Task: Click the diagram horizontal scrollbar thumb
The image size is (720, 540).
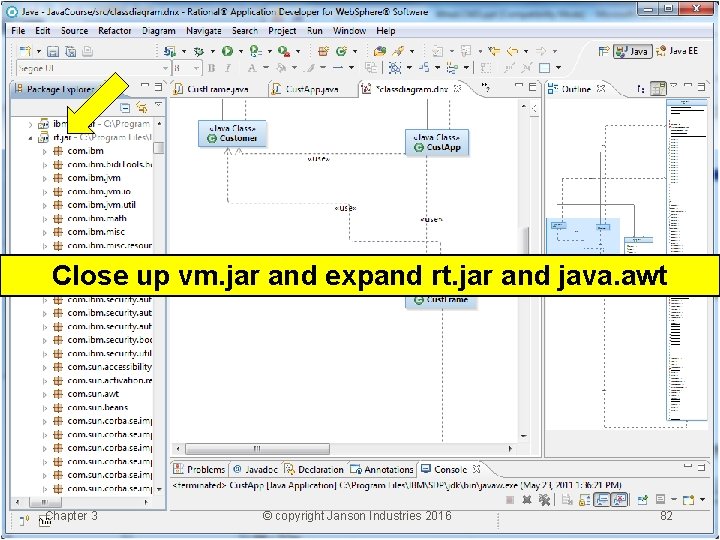Action: tap(257, 449)
